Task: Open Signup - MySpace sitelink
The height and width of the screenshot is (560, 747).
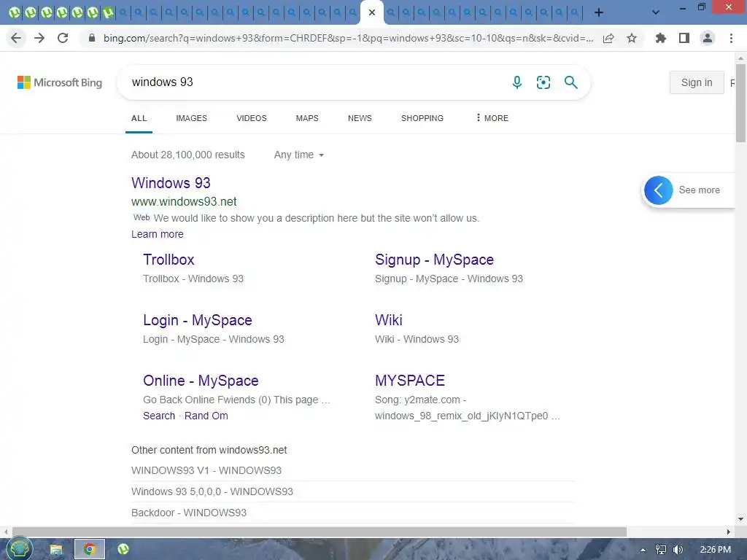Action: click(435, 260)
